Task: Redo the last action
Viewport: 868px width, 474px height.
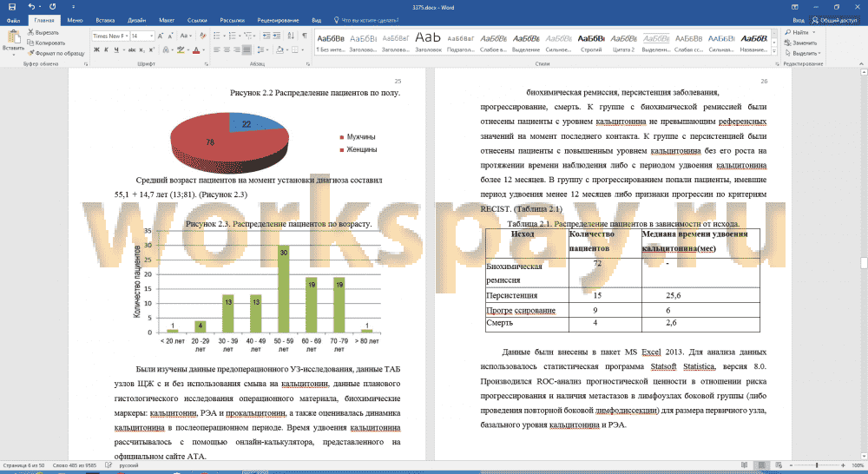Action: (x=53, y=7)
